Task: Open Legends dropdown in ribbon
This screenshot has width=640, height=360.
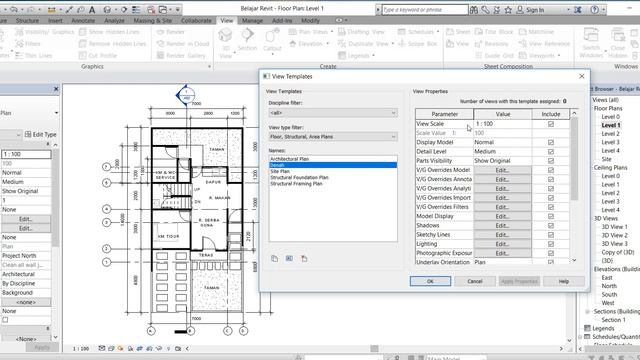Action: pos(357,56)
